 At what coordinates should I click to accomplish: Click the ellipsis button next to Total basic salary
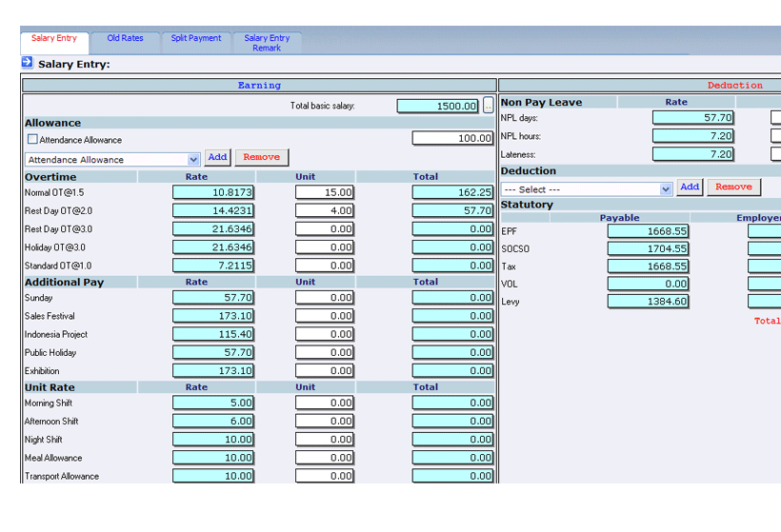pyautogui.click(x=489, y=106)
